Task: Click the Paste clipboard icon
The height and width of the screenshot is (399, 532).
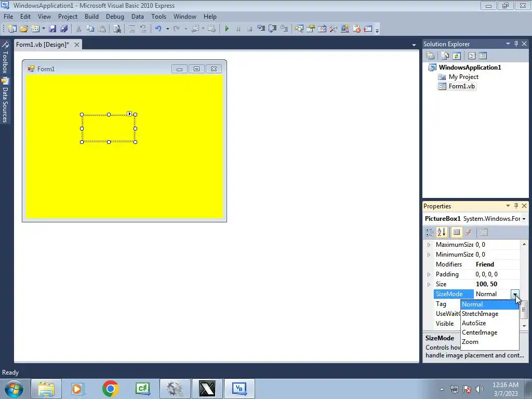Action: coord(101,29)
